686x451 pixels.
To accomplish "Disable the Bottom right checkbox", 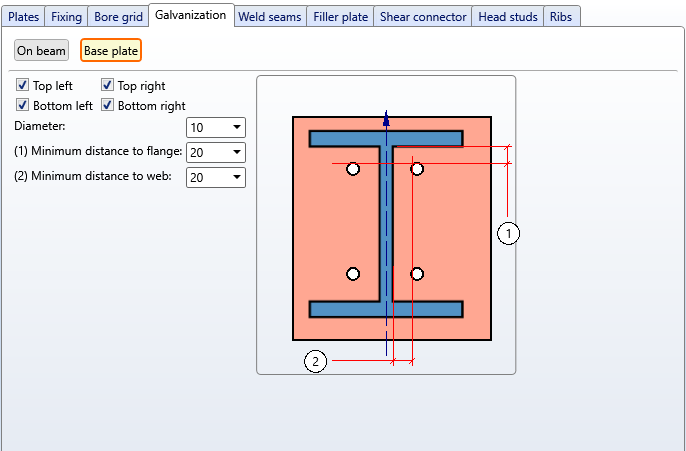I will pyautogui.click(x=108, y=105).
